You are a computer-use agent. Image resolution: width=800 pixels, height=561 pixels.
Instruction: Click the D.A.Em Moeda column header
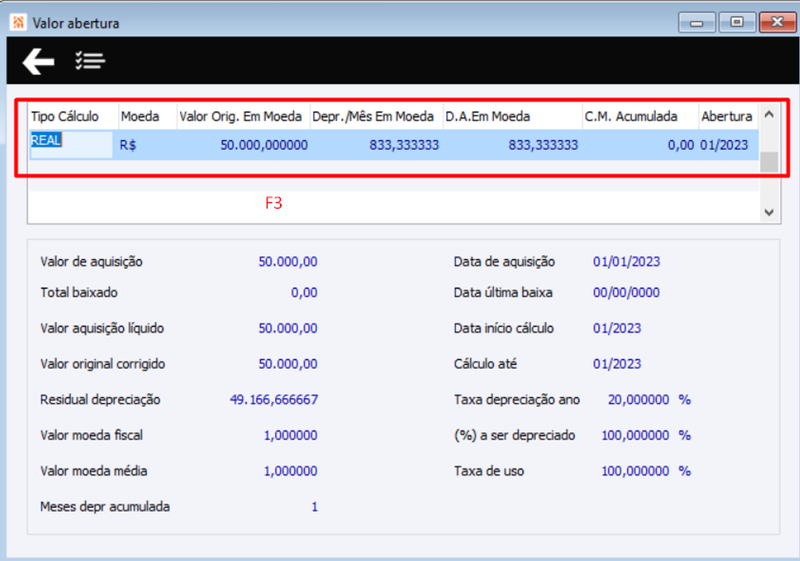513,116
